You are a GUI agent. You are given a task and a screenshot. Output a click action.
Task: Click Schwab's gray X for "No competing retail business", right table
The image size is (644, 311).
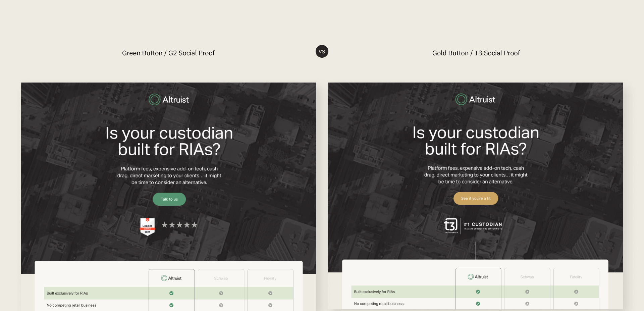click(x=527, y=304)
